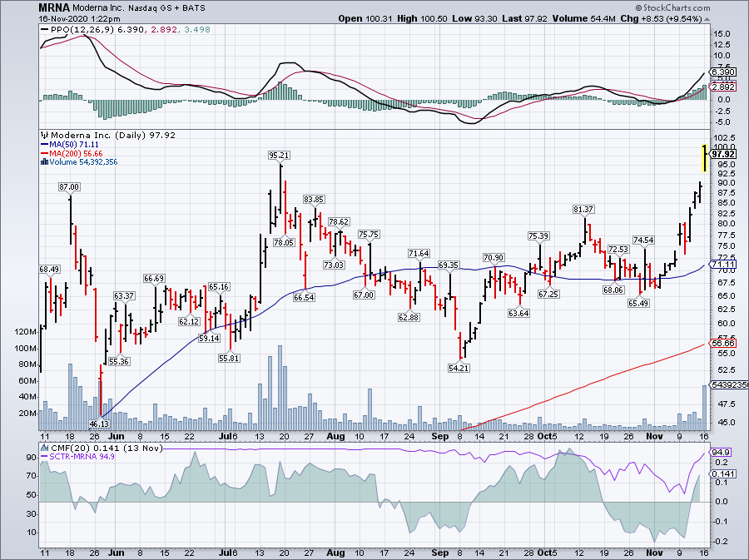This screenshot has width=749, height=560.
Task: Click the MA(50) 71.11 legend label
Action: 74,144
